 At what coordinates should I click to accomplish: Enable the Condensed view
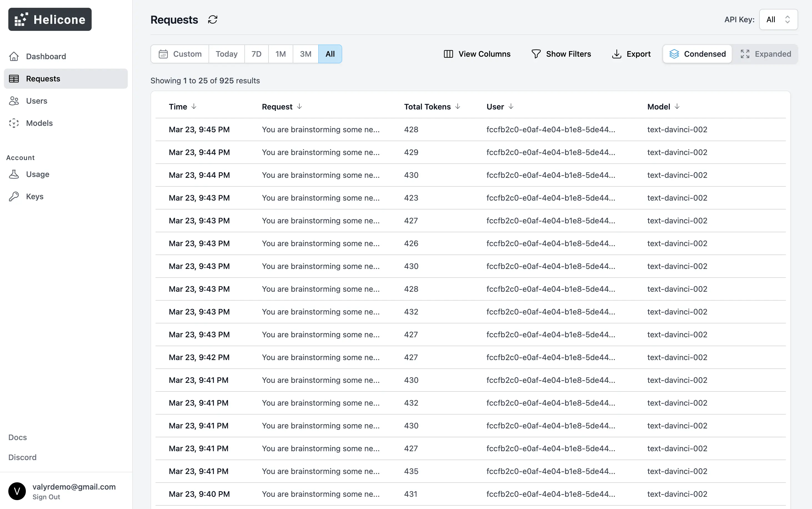point(697,54)
